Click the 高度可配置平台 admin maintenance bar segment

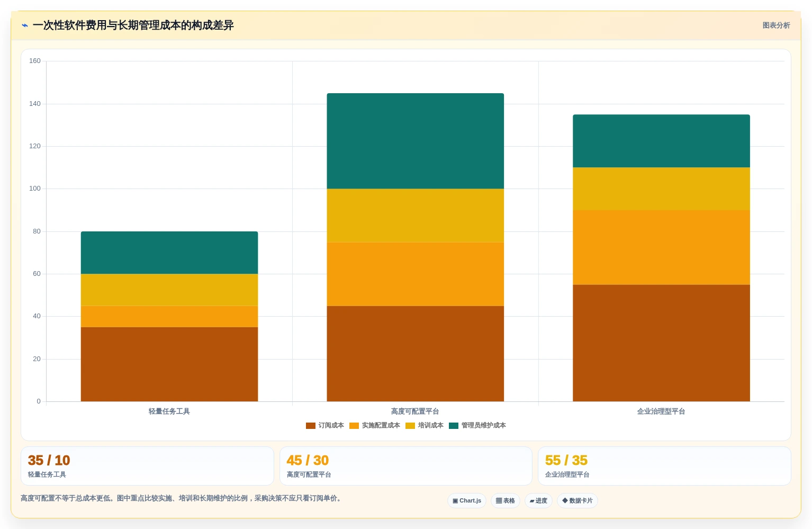coord(416,141)
